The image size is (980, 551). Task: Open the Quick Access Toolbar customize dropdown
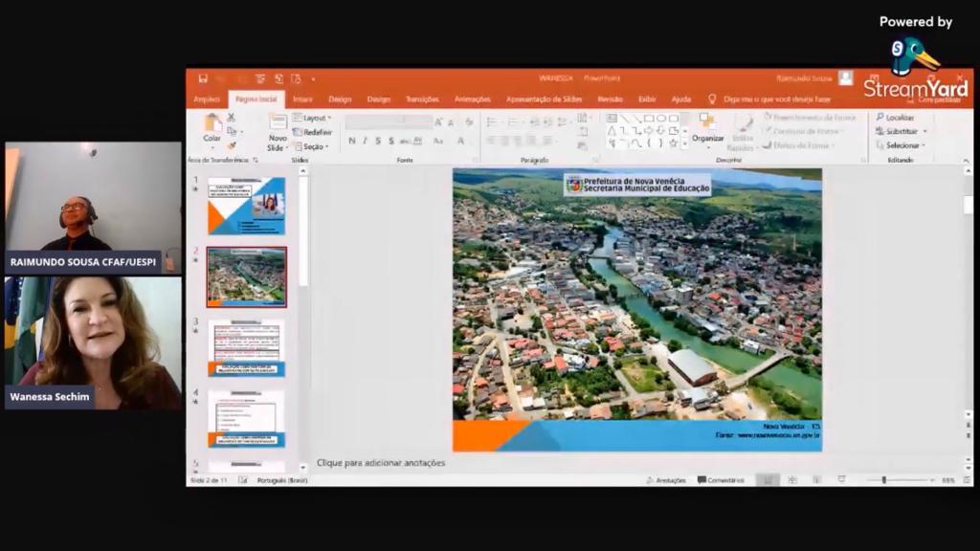coord(313,79)
